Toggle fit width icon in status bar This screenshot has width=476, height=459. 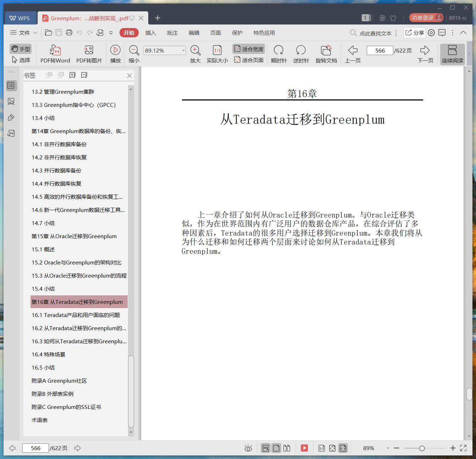[343, 448]
